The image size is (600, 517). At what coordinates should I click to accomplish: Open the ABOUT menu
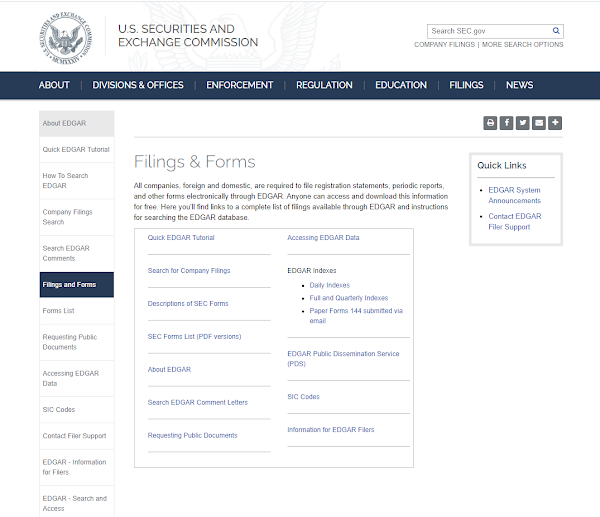[54, 85]
